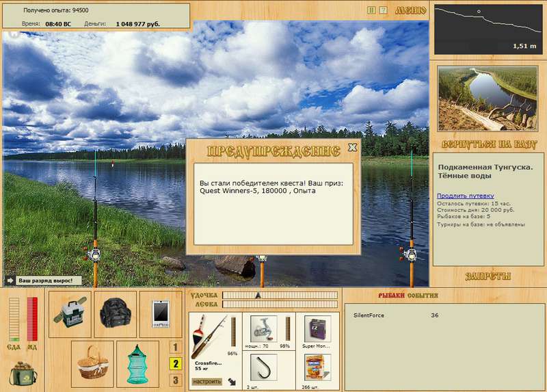
Task: Click 'Рыбаков на базе: 5' text
Action: (464, 216)
